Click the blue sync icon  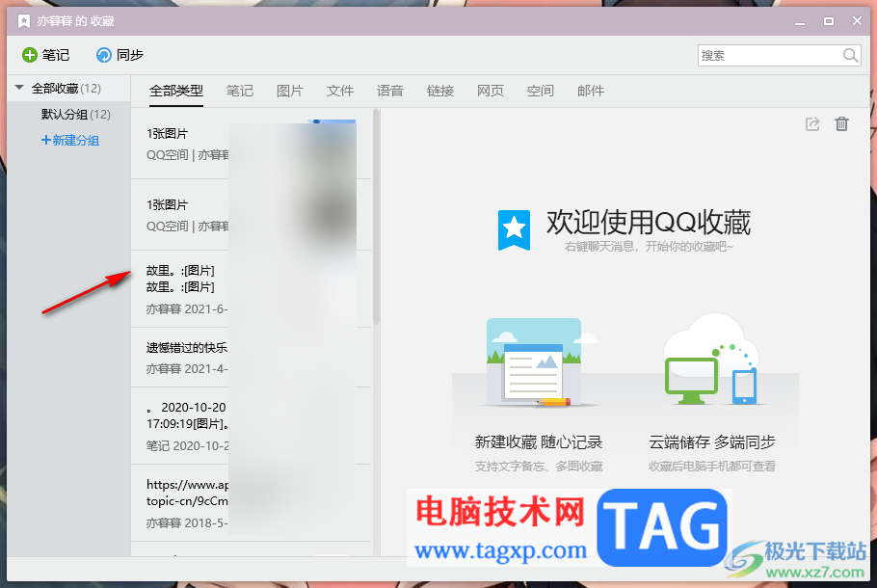pos(104,55)
